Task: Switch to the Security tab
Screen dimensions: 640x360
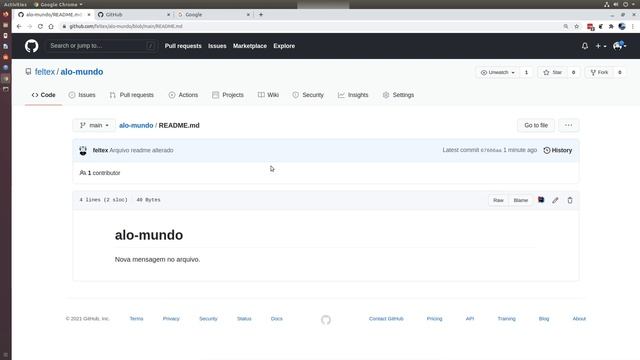Action: pos(308,95)
